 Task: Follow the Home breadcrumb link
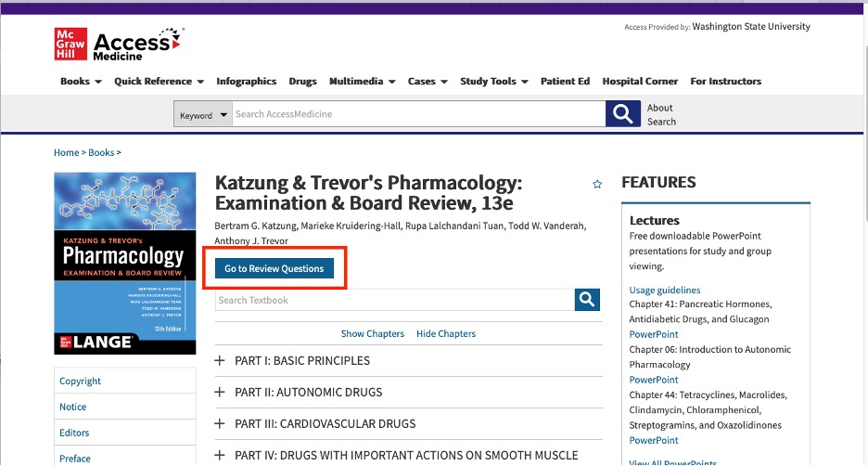tap(67, 152)
